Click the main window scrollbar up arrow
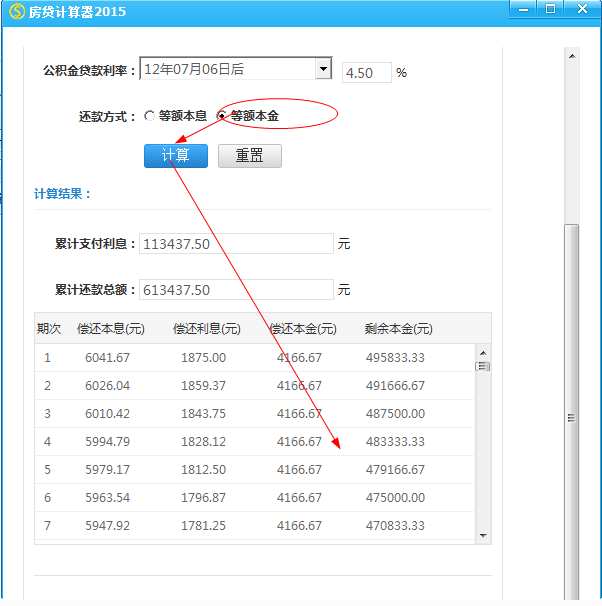This screenshot has height=606, width=602. (572, 56)
